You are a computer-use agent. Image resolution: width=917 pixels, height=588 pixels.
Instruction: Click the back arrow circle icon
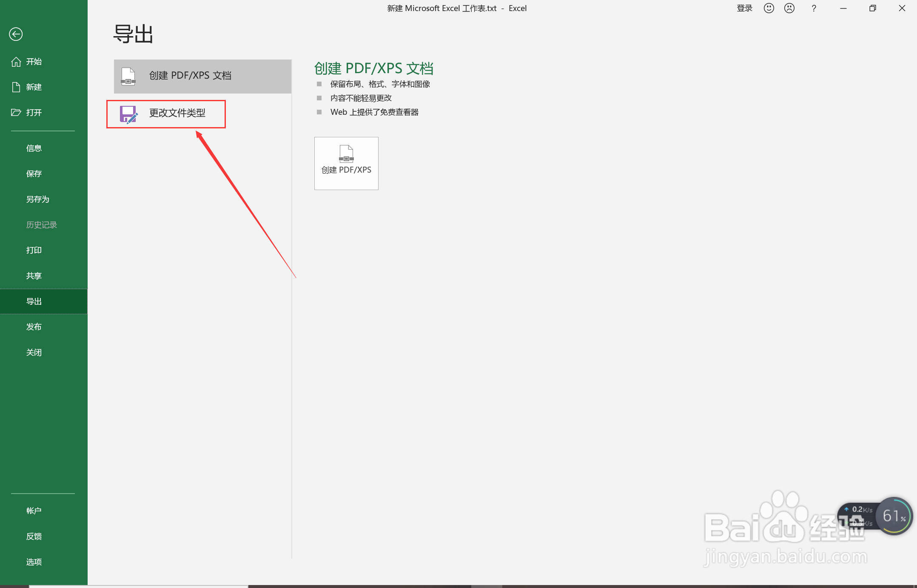pyautogui.click(x=16, y=34)
